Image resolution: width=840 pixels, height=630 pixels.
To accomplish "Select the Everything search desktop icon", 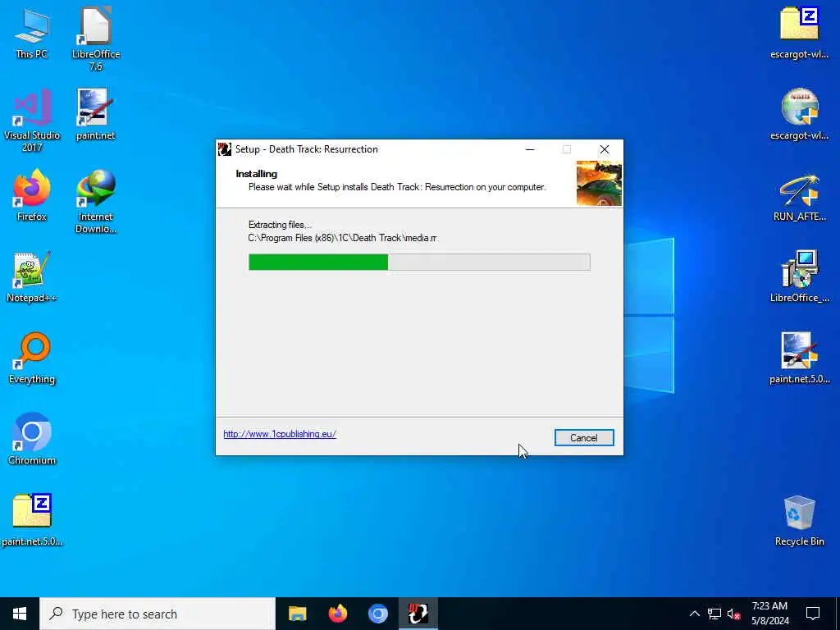I will 32,358.
